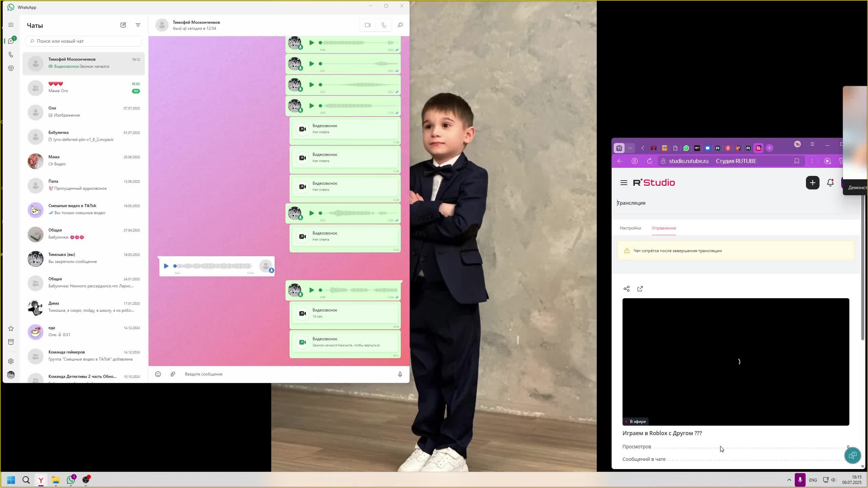Viewport: 868px width, 488px height.
Task: Click the Studio plus upload button
Action: [812, 183]
